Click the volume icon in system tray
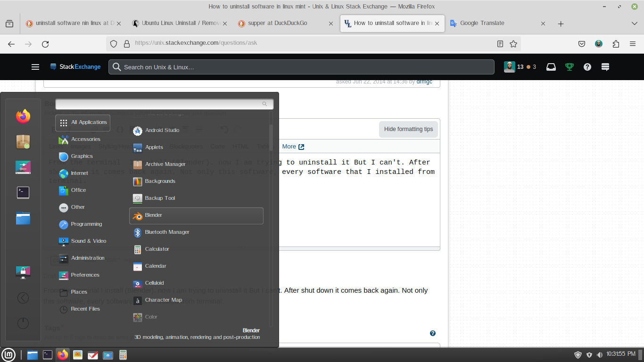Viewport: 644px width, 362px height. [x=600, y=355]
